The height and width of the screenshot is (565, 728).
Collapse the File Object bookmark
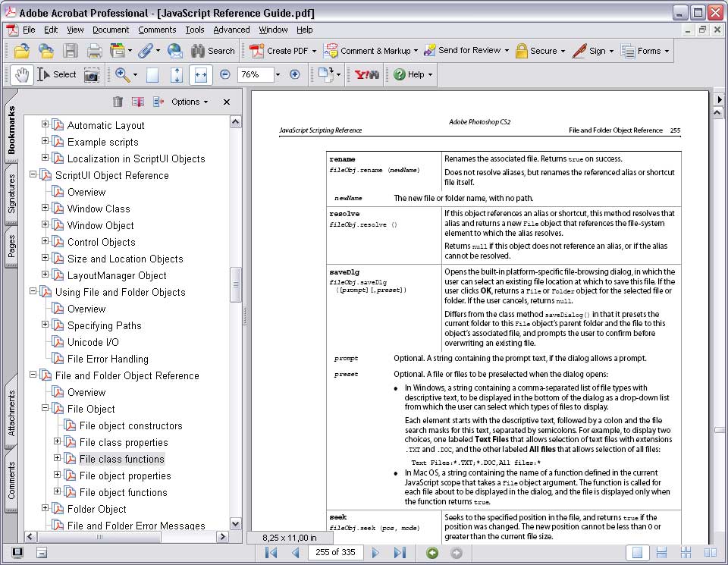coord(45,408)
